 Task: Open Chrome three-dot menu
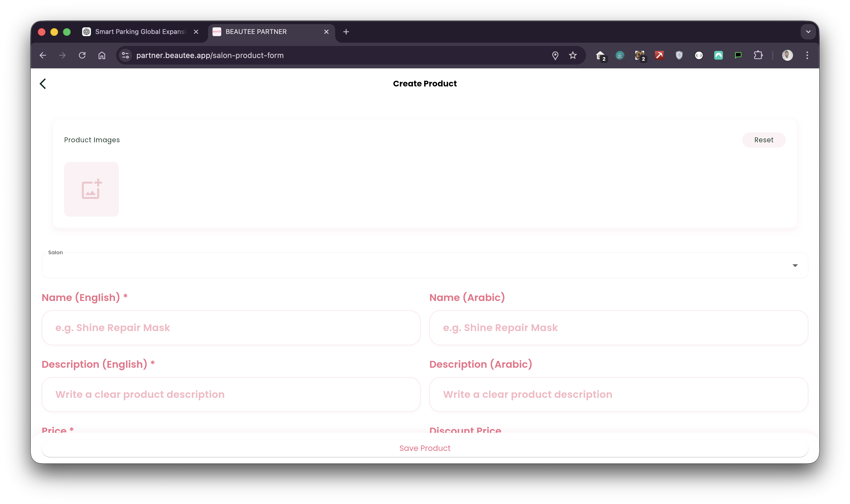(x=808, y=55)
